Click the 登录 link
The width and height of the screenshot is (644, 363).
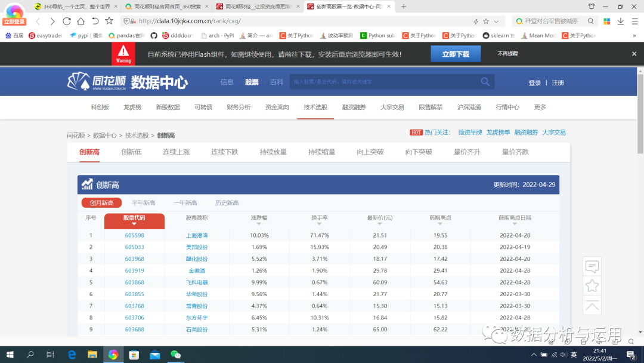point(535,82)
